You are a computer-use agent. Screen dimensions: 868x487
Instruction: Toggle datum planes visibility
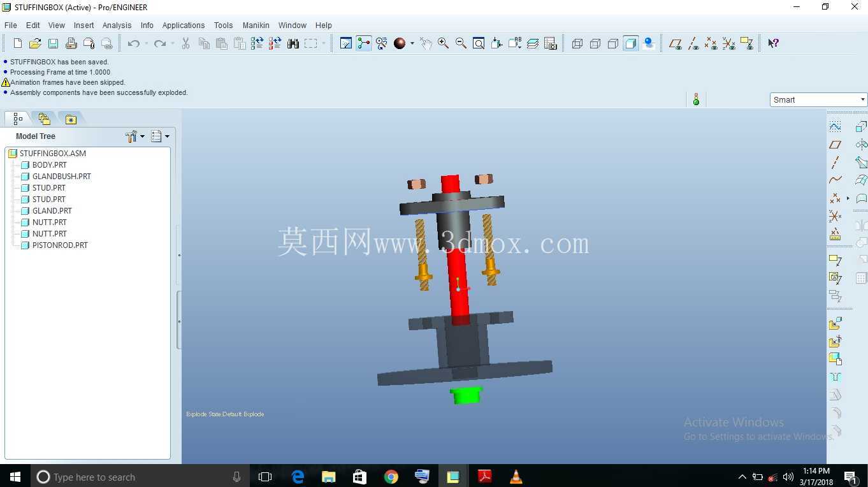coord(676,43)
